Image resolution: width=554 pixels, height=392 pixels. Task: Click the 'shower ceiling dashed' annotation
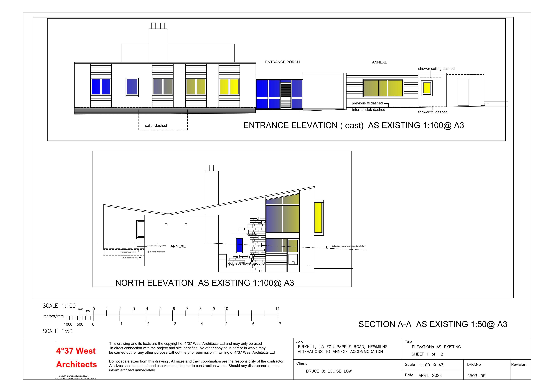tap(436, 69)
